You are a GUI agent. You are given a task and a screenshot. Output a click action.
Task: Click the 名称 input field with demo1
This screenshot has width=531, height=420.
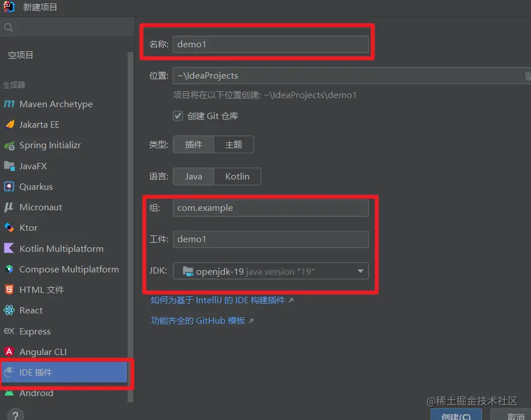pyautogui.click(x=271, y=44)
